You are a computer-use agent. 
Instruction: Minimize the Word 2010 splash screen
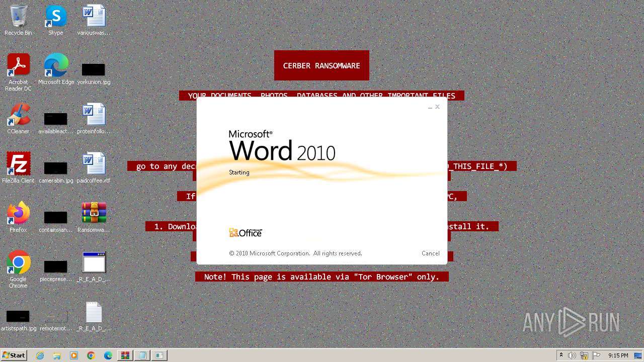click(x=430, y=107)
